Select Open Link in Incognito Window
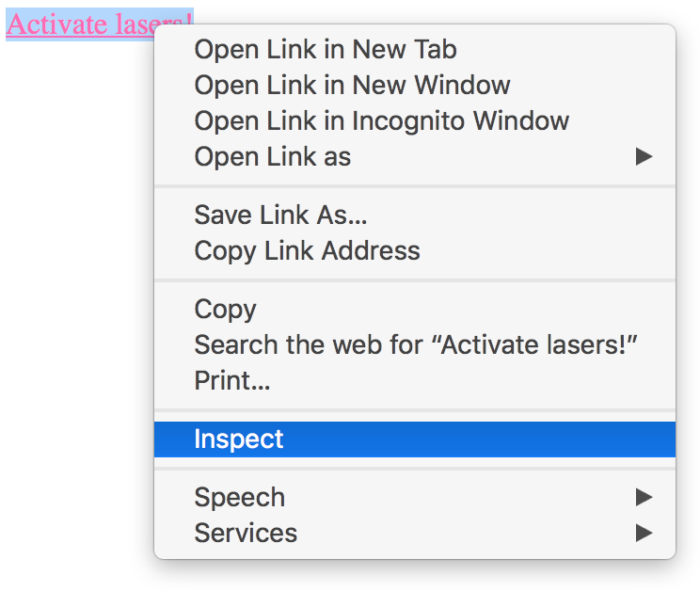The image size is (700, 591). (x=381, y=120)
